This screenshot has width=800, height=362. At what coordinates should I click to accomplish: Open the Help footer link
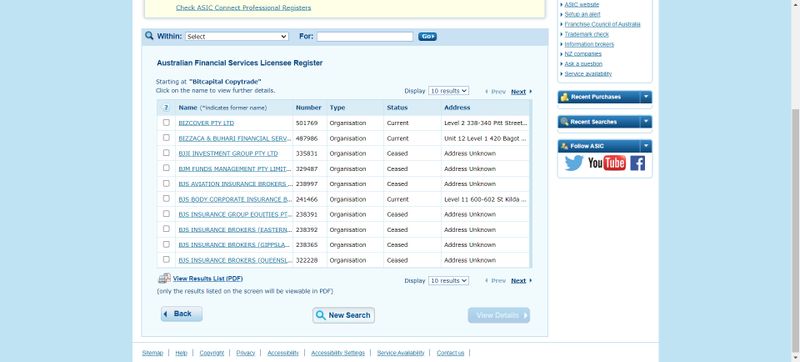[x=181, y=353]
